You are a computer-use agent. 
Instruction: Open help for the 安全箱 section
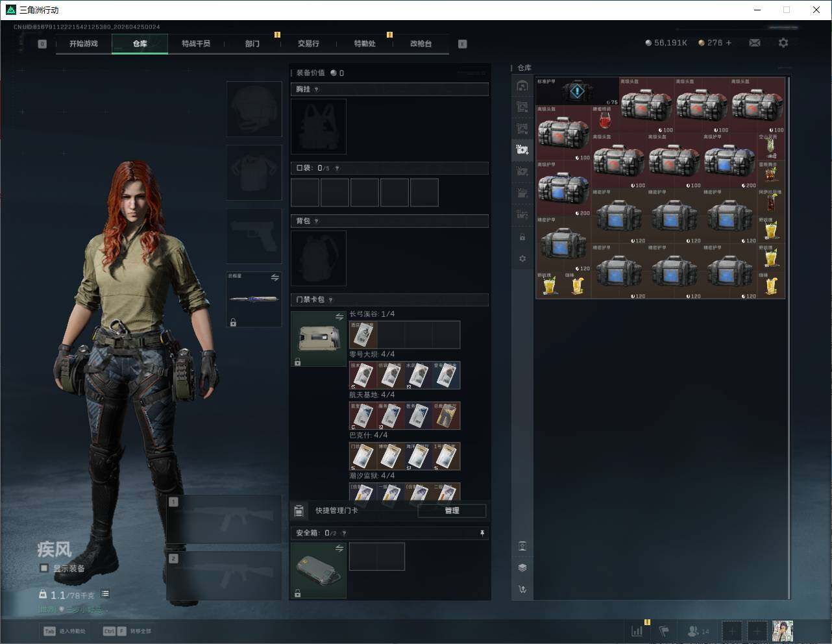[344, 533]
